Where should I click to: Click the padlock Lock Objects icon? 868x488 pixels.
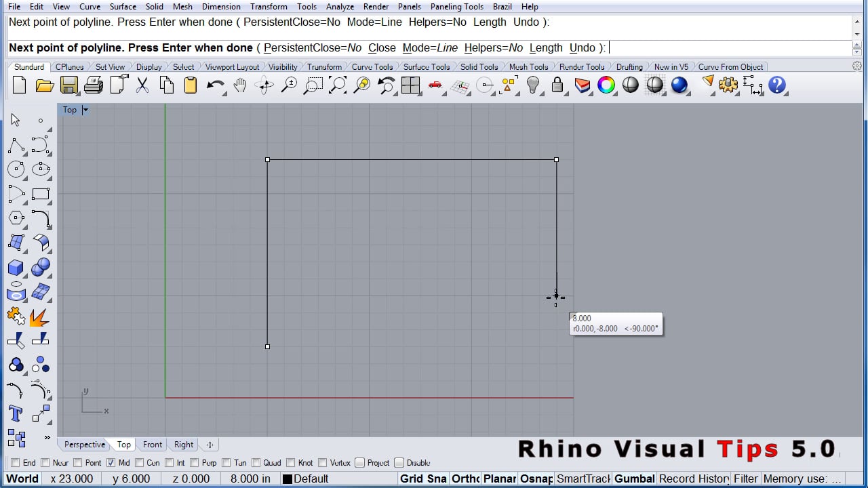point(557,85)
